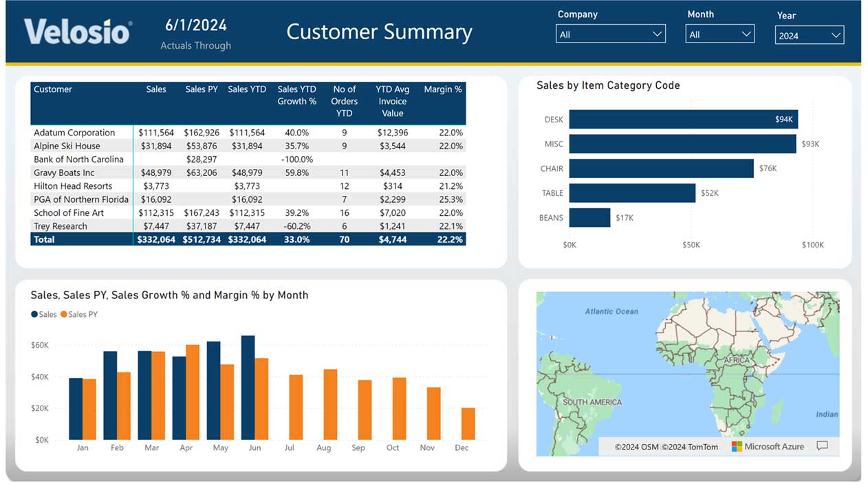
Task: Click the $4,744 total average invoice value
Action: click(x=393, y=239)
